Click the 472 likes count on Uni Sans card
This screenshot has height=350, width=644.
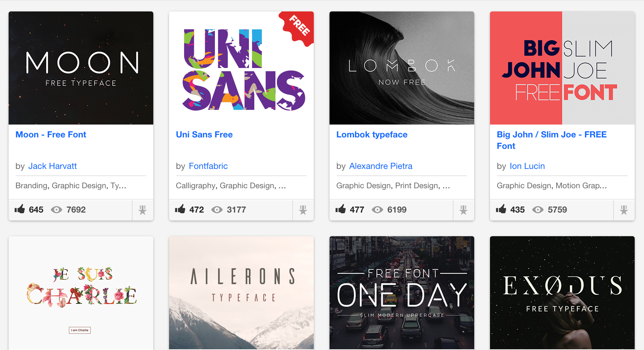point(197,210)
